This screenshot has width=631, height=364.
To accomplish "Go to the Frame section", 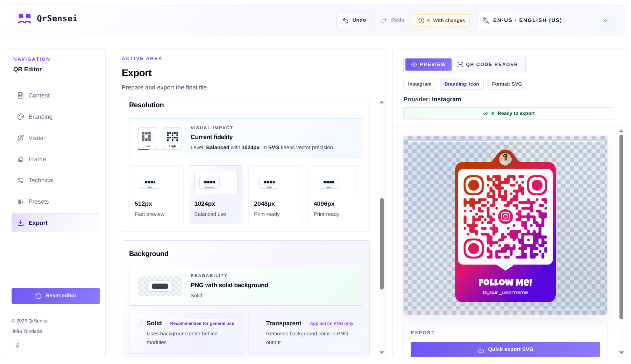I will tap(56, 159).
